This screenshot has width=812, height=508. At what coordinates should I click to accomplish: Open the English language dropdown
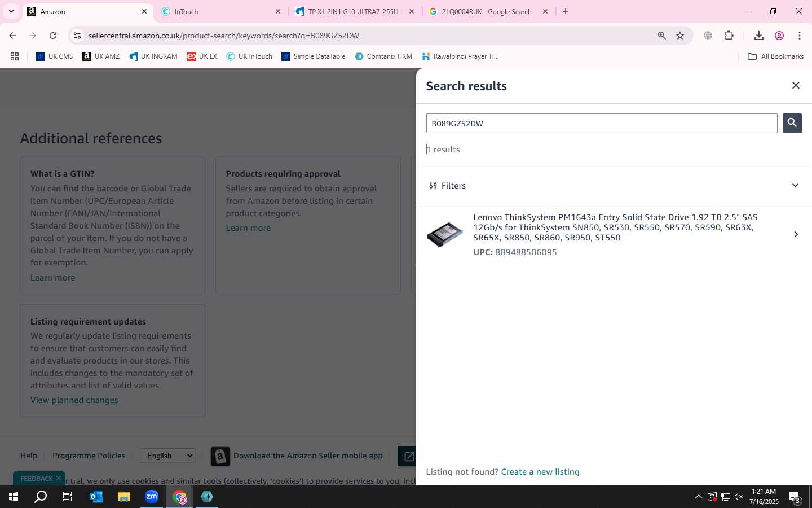[167, 456]
